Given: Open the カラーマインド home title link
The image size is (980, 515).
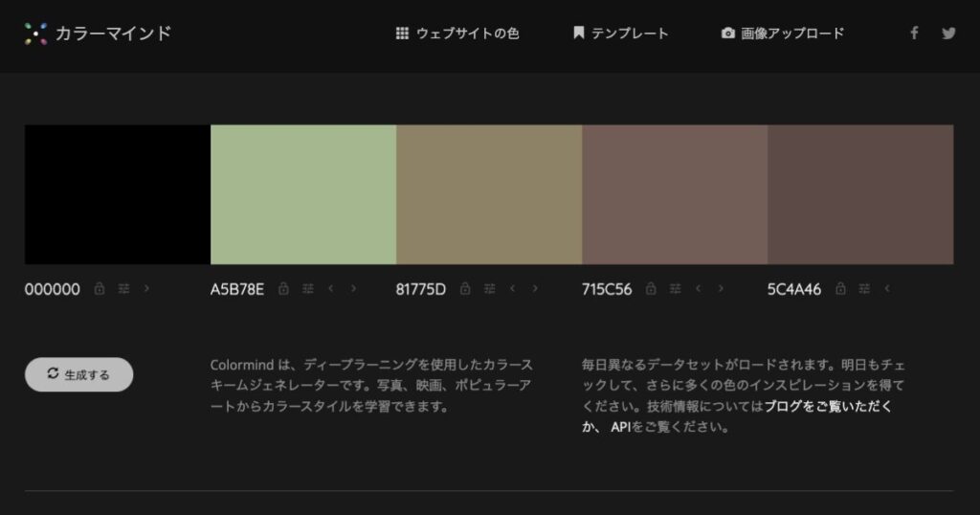Looking at the screenshot, I should [x=113, y=34].
